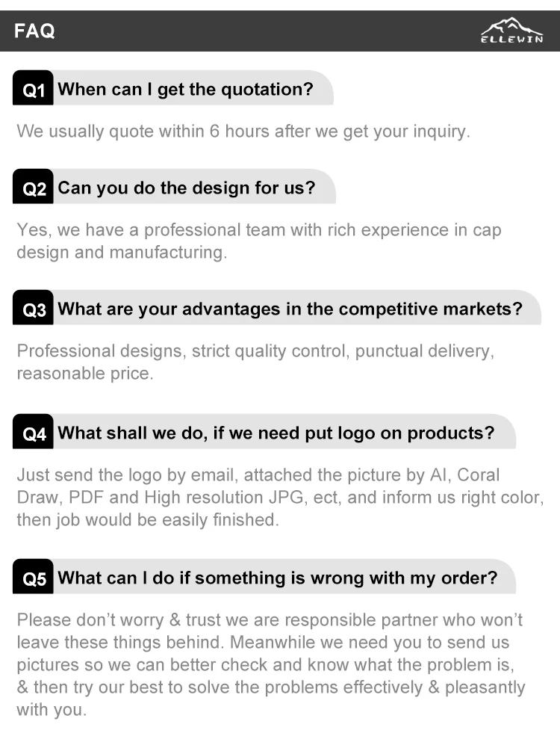
Task: Expand "When can I get the quotation?"
Action: pos(185,90)
